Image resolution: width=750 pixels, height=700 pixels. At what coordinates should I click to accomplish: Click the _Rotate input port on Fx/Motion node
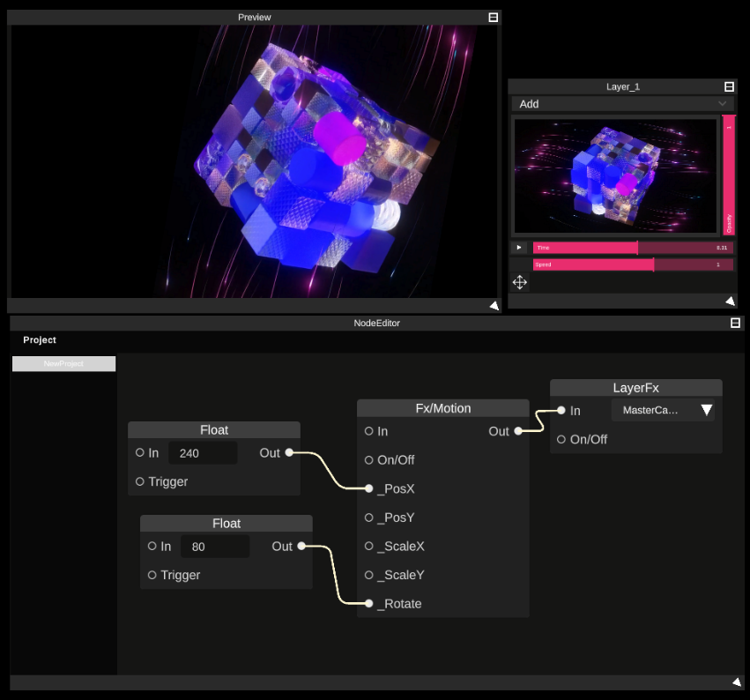(369, 604)
